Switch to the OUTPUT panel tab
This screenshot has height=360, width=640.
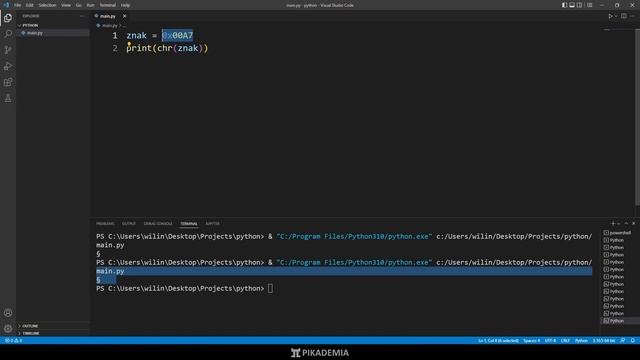129,224
